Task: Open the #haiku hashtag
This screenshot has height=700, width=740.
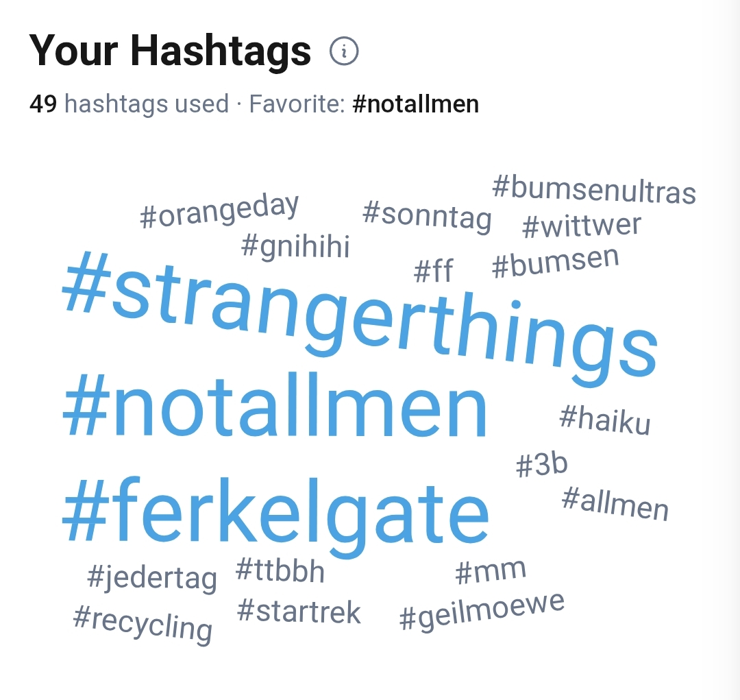Action: [x=605, y=419]
